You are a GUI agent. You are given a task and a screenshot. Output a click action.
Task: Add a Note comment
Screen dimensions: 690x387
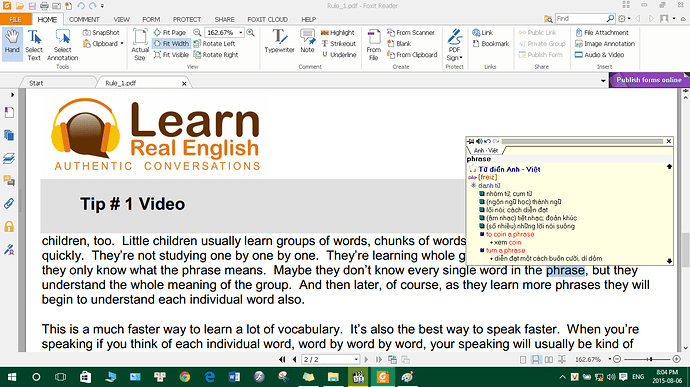[x=307, y=41]
